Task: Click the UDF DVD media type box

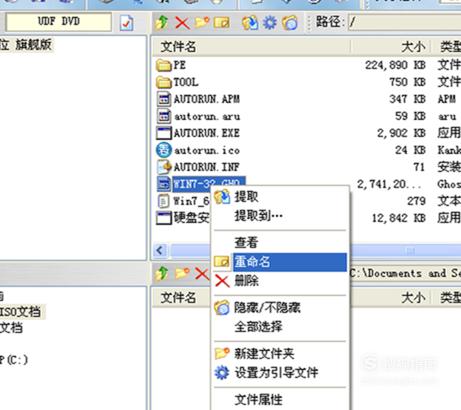Action: click(59, 22)
